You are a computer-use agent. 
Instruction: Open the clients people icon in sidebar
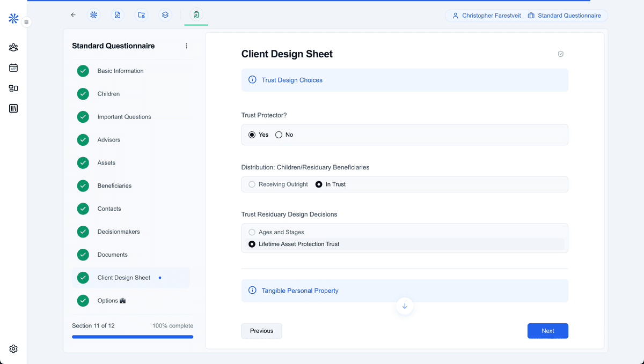pos(13,48)
